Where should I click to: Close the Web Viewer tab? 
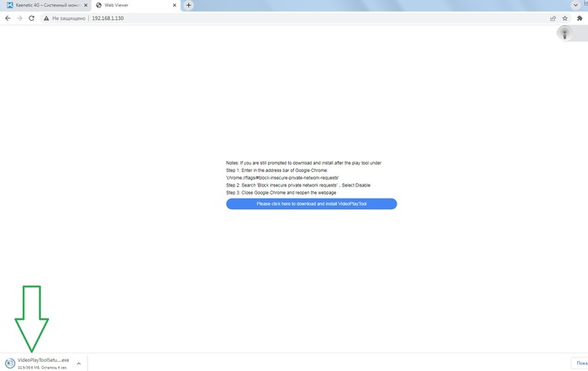174,5
